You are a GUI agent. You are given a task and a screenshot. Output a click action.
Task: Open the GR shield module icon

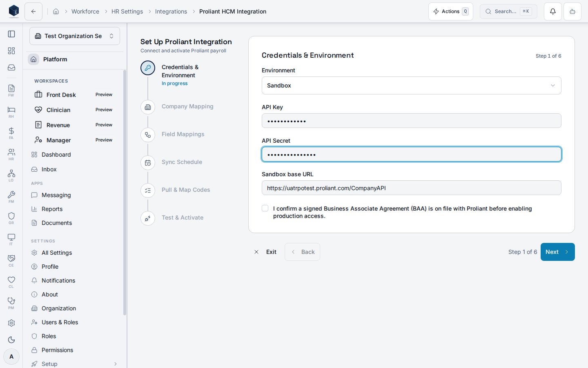(11, 218)
